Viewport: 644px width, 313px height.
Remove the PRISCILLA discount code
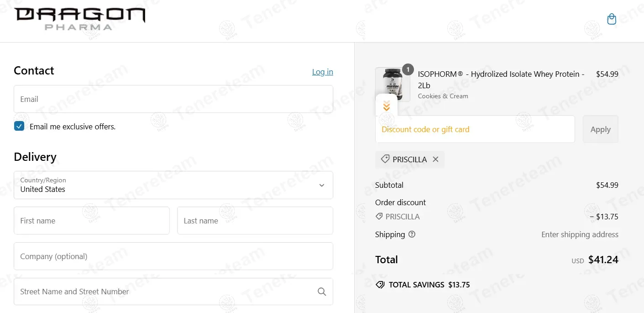(435, 159)
